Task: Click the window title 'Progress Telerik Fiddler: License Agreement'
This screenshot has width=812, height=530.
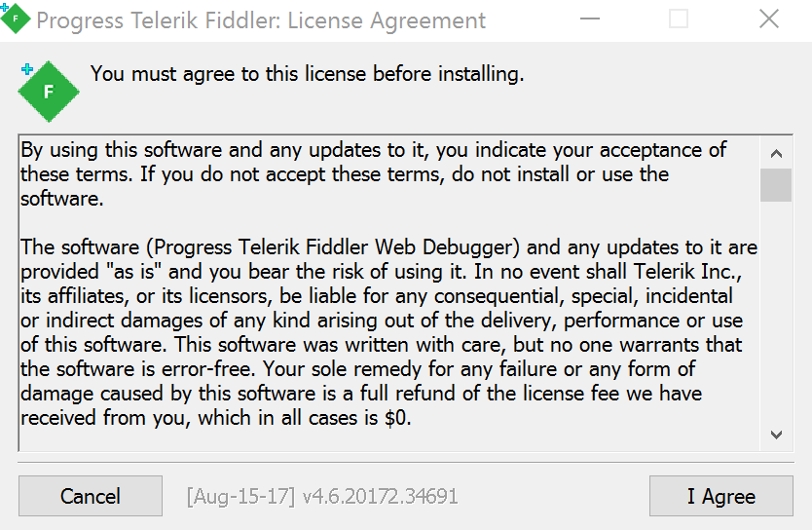Action: (261, 19)
